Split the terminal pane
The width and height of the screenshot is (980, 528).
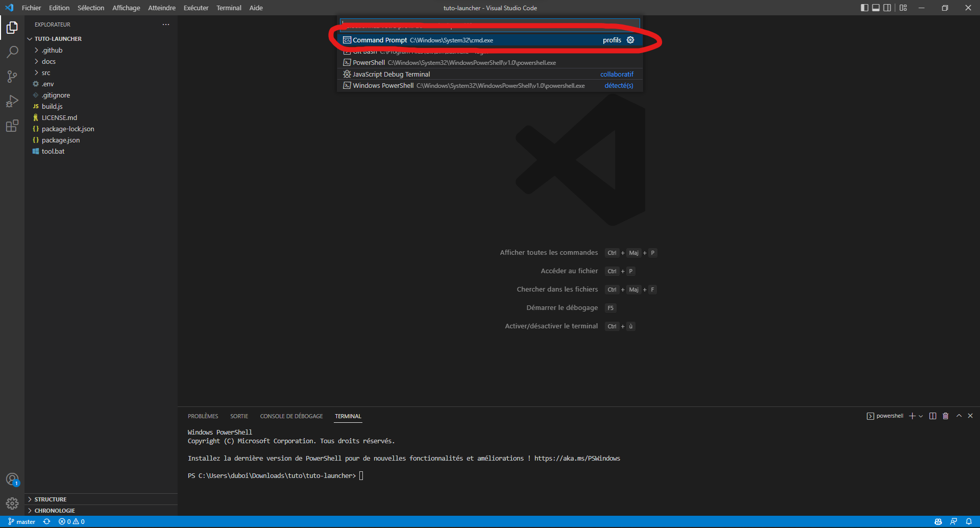pos(933,416)
